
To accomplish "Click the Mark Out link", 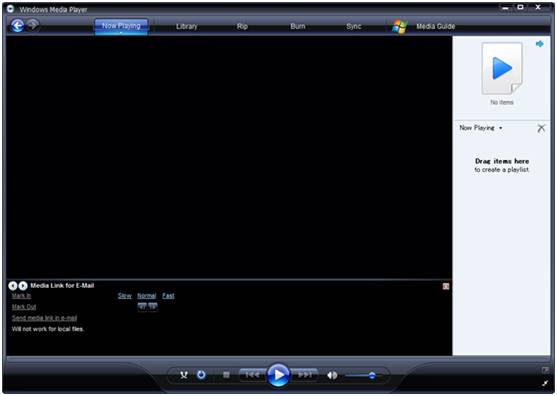I will (x=24, y=307).
